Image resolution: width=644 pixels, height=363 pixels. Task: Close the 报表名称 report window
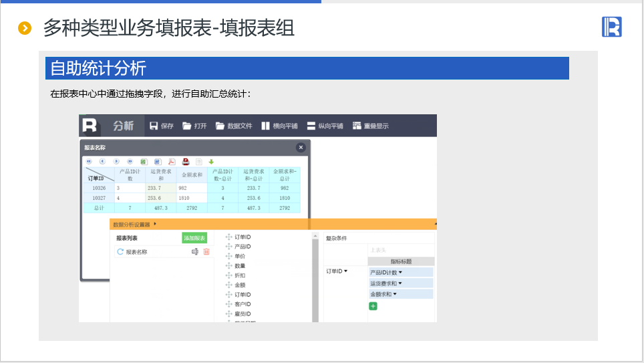(301, 148)
